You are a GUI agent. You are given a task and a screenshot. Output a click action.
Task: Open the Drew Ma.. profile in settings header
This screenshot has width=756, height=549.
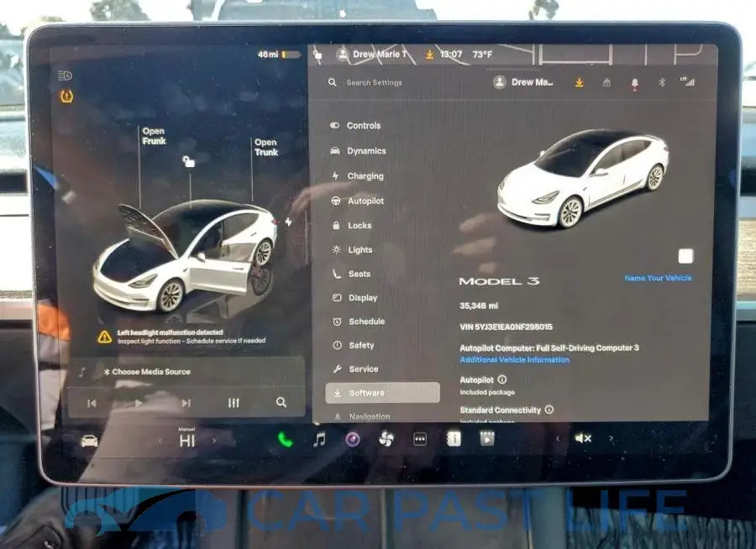click(523, 82)
